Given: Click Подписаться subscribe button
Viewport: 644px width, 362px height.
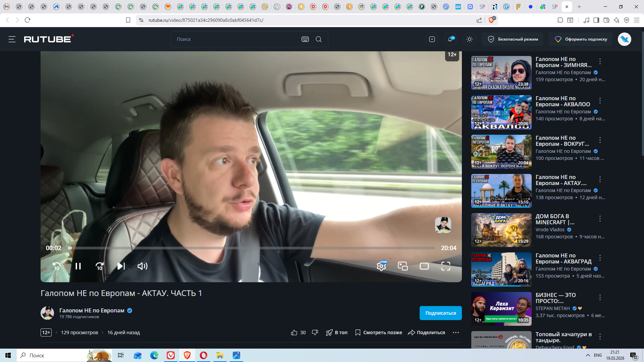Looking at the screenshot, I should click(x=440, y=313).
